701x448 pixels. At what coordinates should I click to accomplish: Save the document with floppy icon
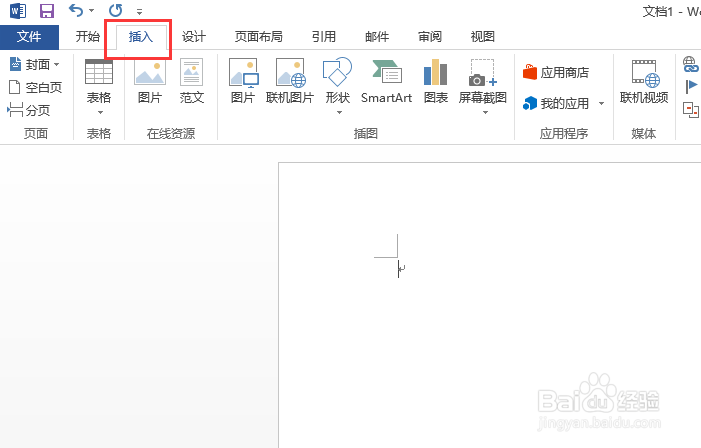click(x=46, y=10)
